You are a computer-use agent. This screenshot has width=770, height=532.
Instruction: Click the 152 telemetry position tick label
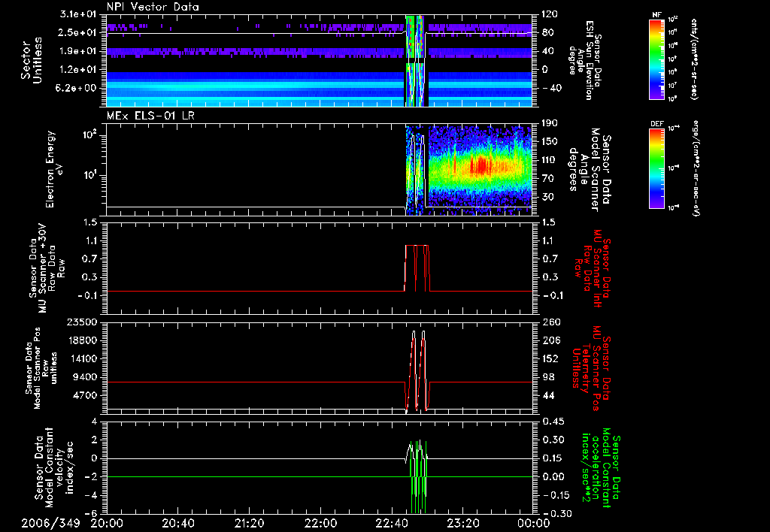pos(550,358)
